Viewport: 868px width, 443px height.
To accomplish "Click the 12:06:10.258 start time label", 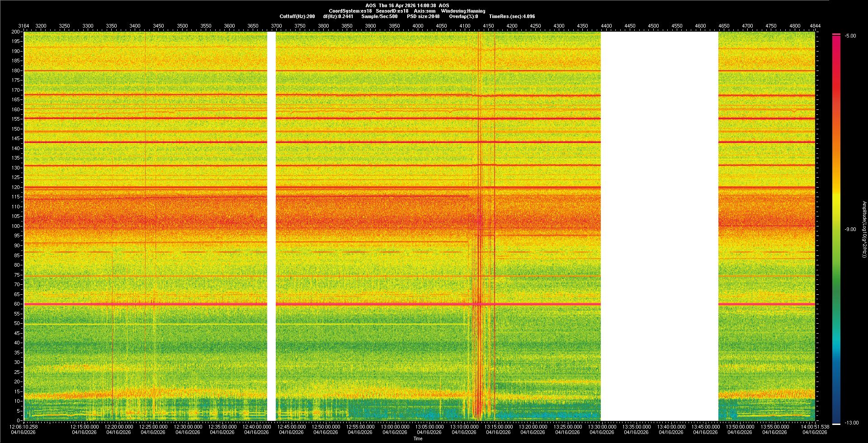I will click(x=24, y=427).
